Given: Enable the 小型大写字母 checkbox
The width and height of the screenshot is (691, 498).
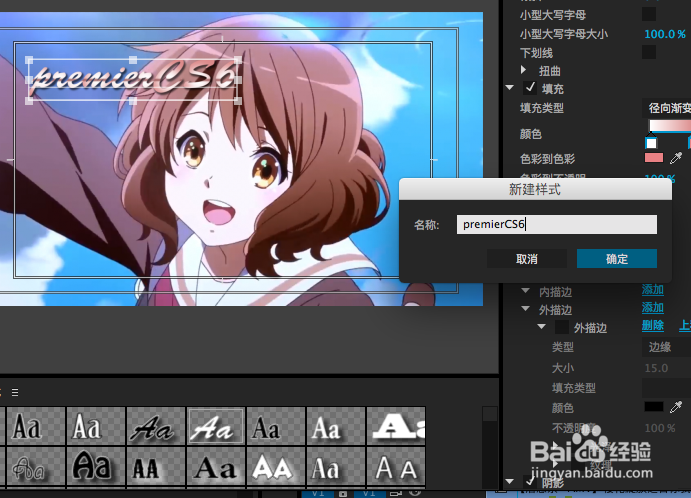Looking at the screenshot, I should pyautogui.click(x=649, y=14).
